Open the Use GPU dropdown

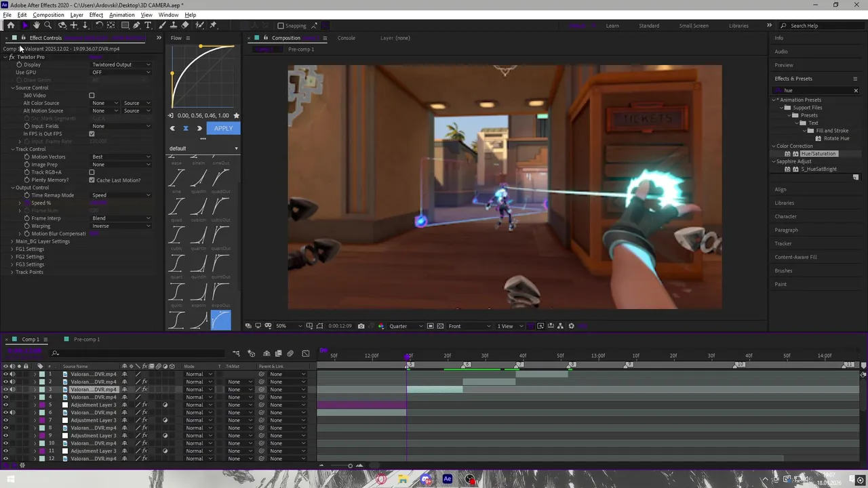point(121,73)
